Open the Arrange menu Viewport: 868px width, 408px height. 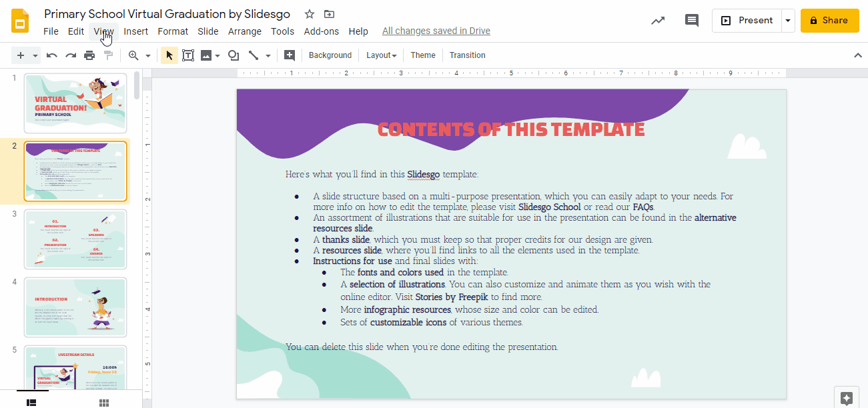click(x=245, y=31)
